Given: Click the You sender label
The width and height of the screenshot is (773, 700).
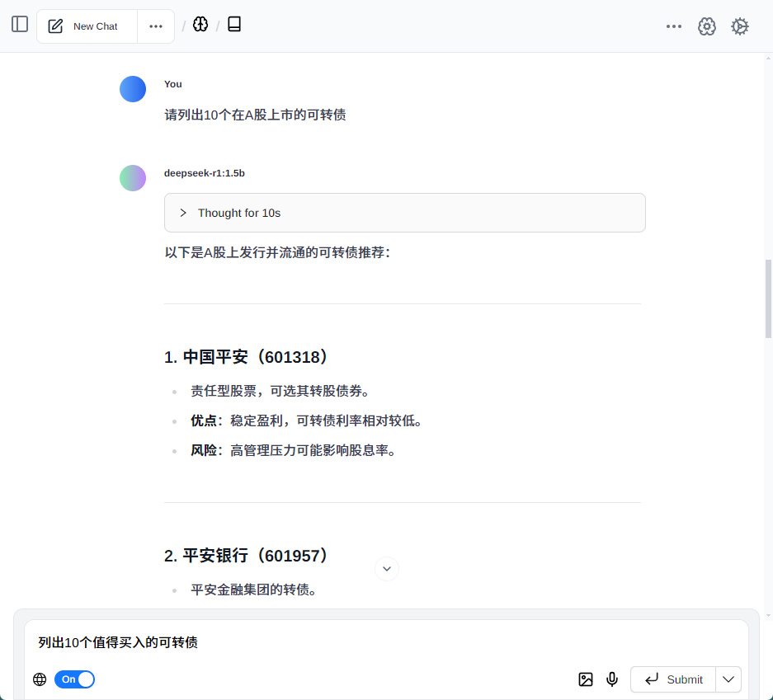Looking at the screenshot, I should 173,84.
